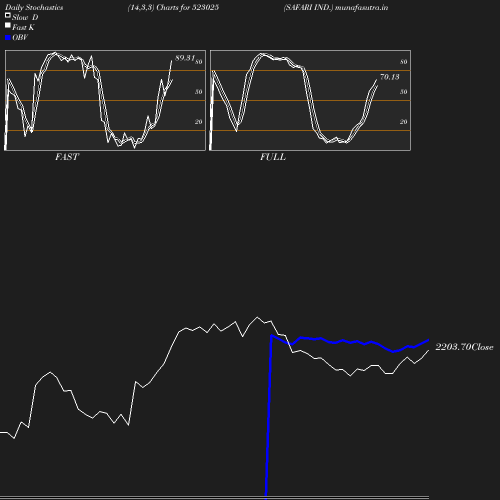The image size is (500, 500).
Task: Click the 80 level marker in FULL chart
Action: pyautogui.click(x=403, y=62)
